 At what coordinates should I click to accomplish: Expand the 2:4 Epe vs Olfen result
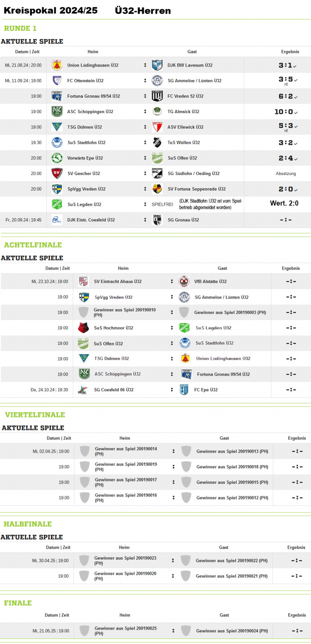point(296,159)
